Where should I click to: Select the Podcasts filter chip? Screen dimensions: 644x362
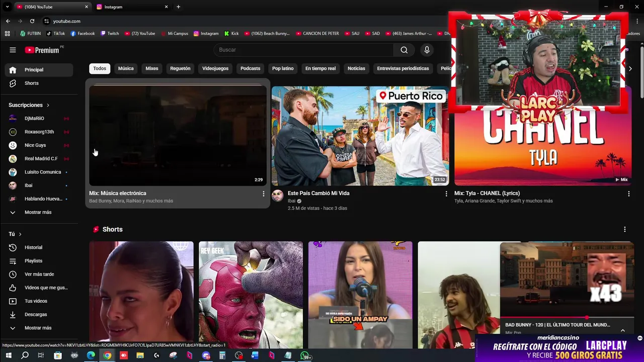click(x=251, y=68)
